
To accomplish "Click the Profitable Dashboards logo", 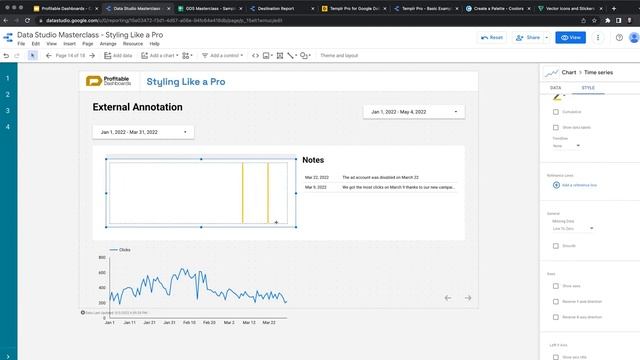I will click(109, 81).
